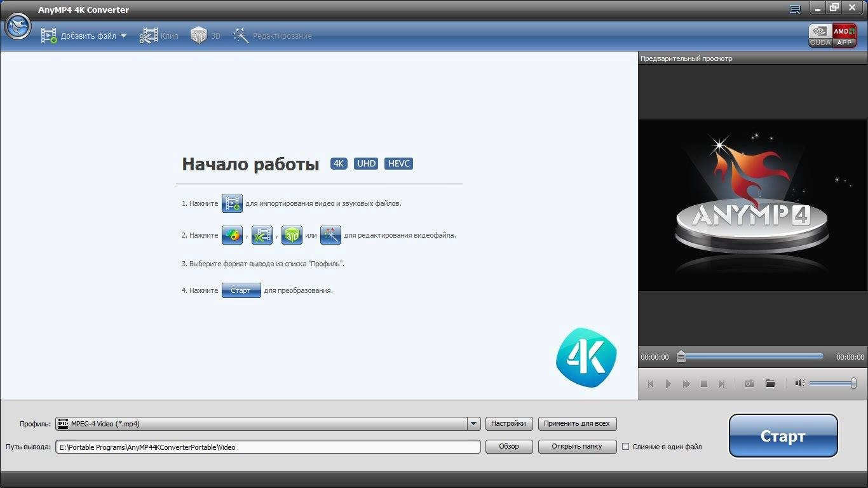Click Открыть папку button

pyautogui.click(x=577, y=447)
